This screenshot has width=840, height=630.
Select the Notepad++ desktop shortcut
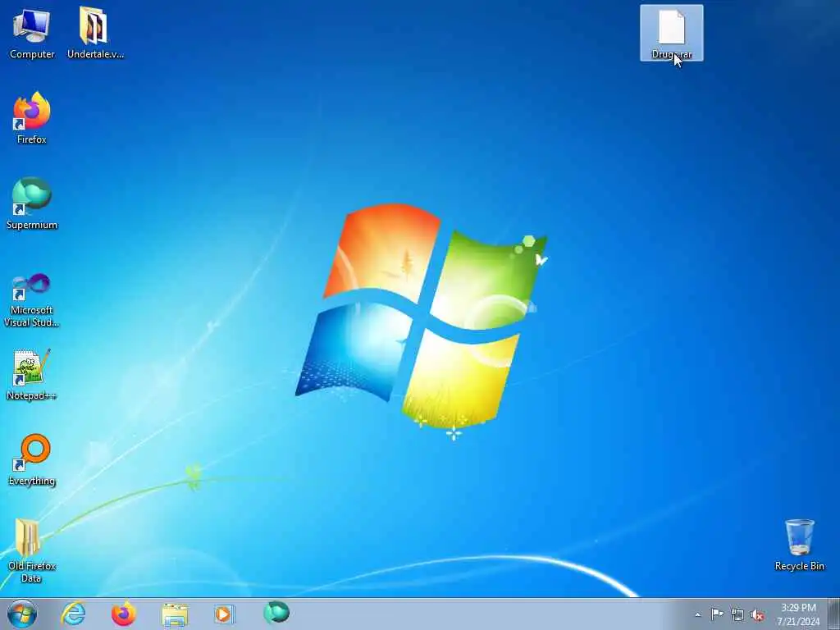32,374
